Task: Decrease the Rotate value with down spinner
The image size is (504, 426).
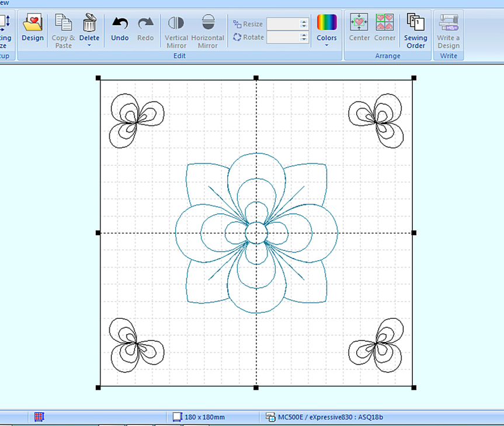Action: (304, 40)
